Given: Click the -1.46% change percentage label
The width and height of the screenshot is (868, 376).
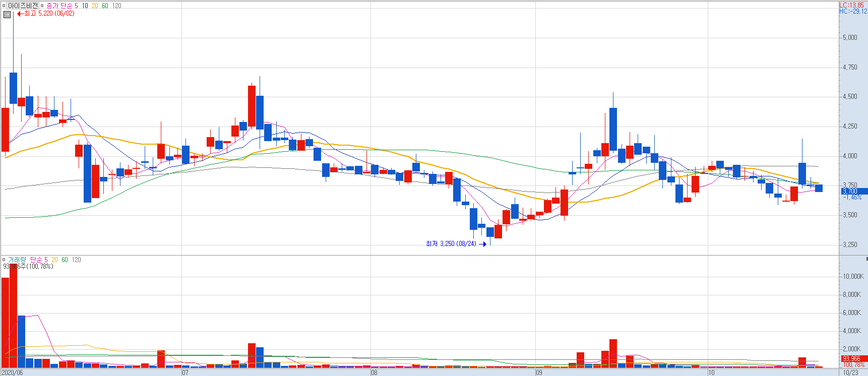Looking at the screenshot, I should point(852,198).
